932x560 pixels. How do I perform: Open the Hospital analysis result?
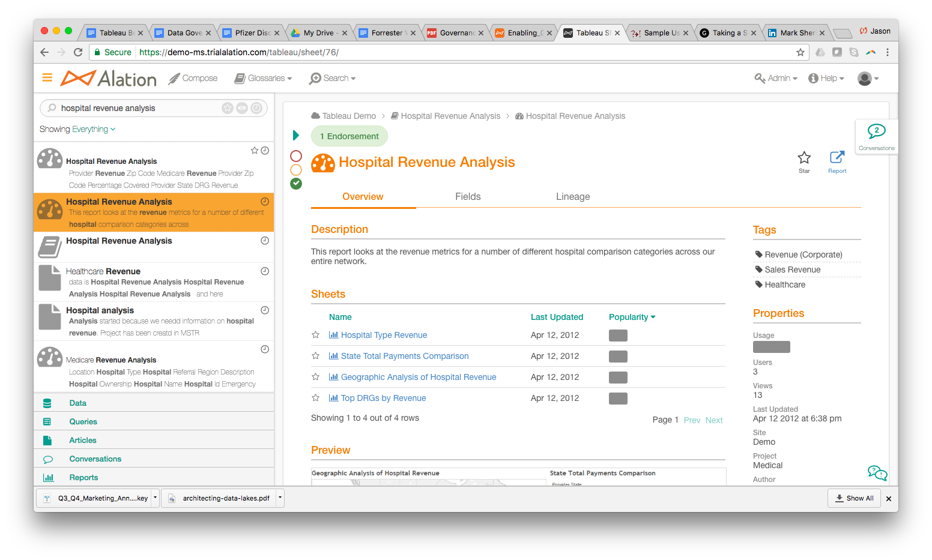coord(154,321)
